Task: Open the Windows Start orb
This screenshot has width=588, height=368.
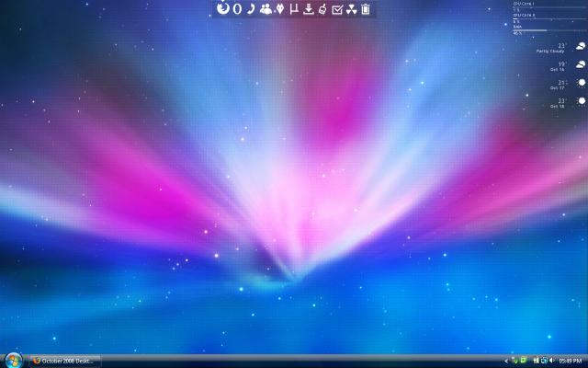Action: [x=14, y=361]
